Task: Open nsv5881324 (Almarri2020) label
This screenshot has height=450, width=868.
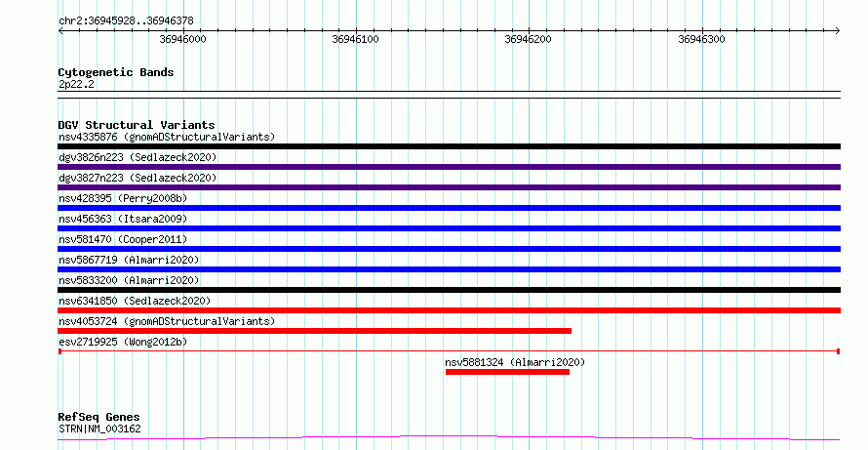Action: pyautogui.click(x=515, y=362)
